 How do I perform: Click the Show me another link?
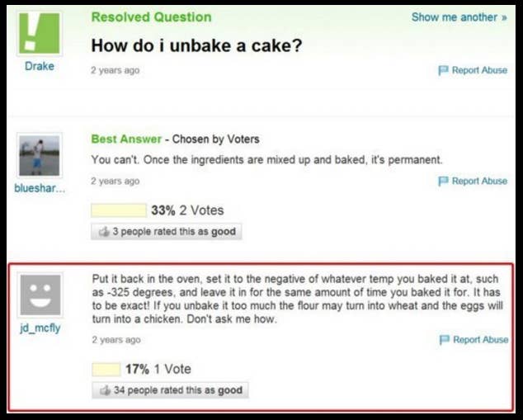(x=459, y=17)
